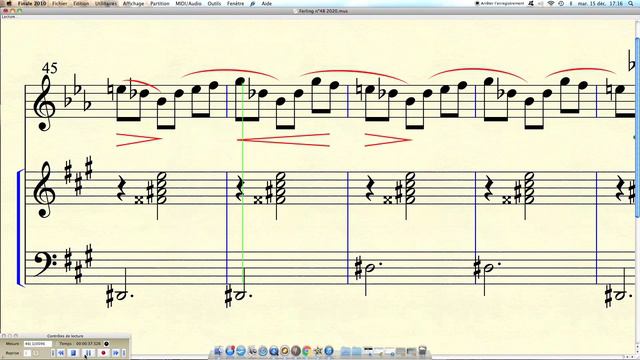The width and height of the screenshot is (640, 360).
Task: Open the script icon menu beside Fenêtre
Action: click(x=253, y=3)
